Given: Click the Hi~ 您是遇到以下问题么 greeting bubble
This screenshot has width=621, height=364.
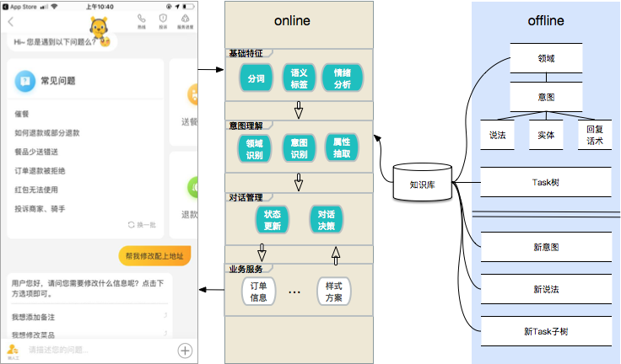Looking at the screenshot, I should 62,42.
